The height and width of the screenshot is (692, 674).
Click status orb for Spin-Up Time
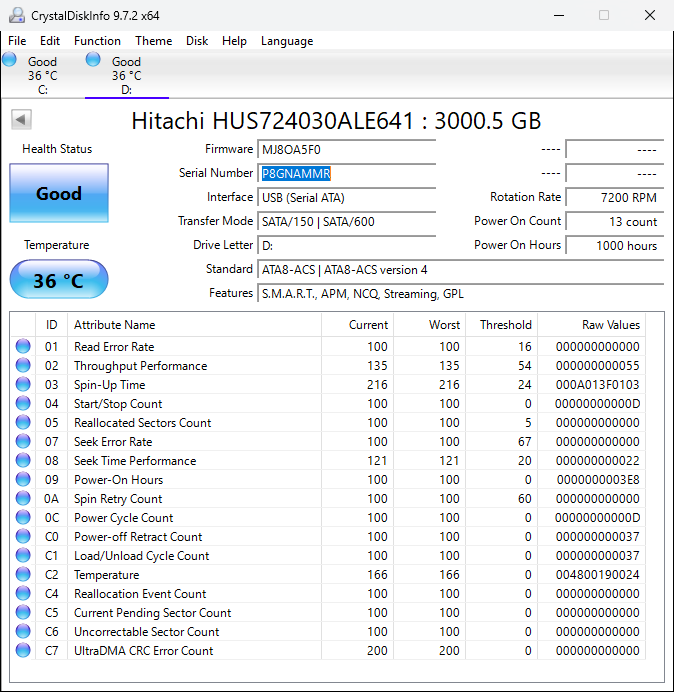[23, 384]
